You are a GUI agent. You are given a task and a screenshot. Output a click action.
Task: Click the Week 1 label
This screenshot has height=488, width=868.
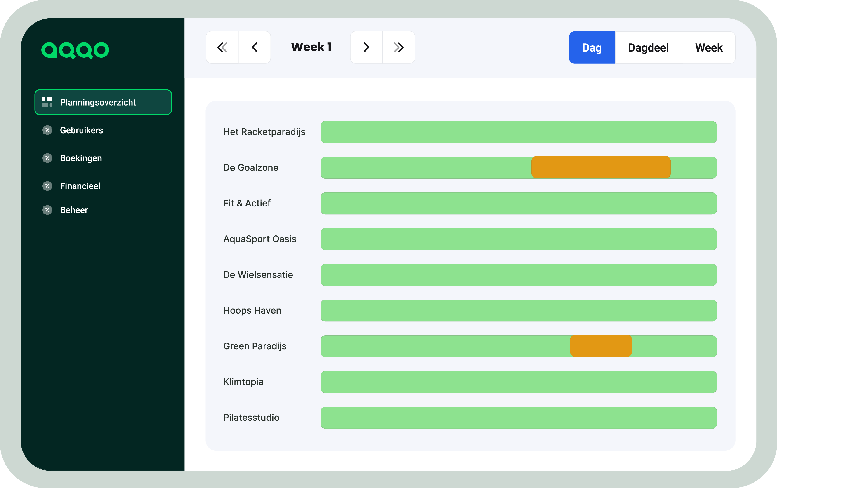tap(311, 47)
